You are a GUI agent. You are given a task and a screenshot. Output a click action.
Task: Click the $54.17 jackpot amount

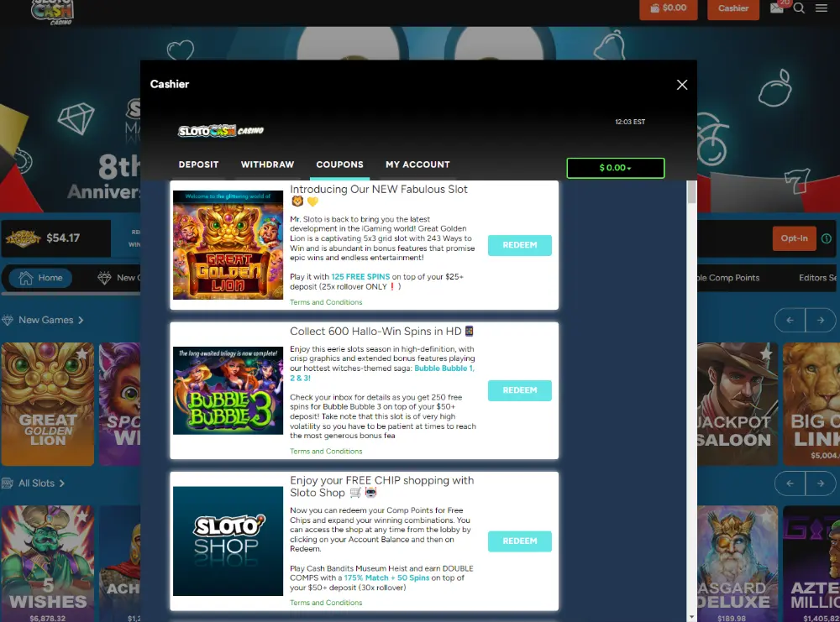pos(63,238)
